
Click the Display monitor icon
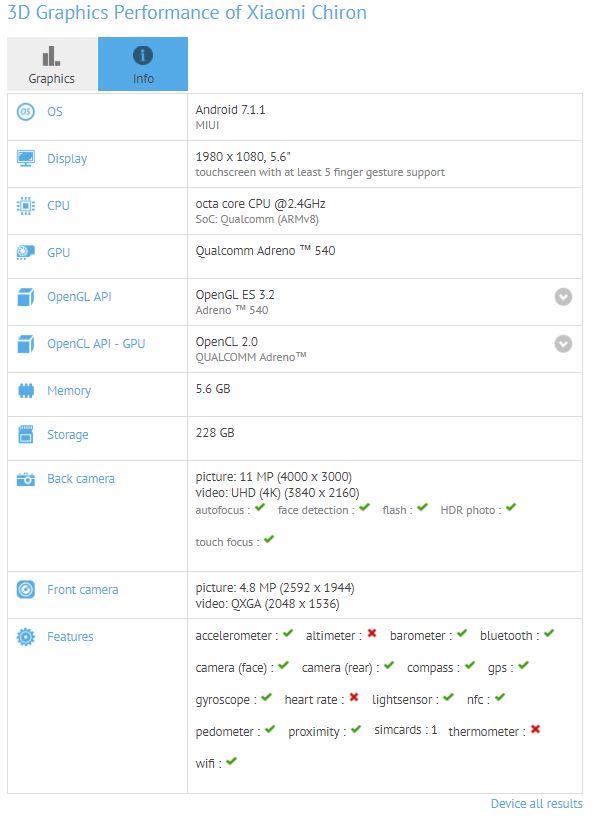(26, 159)
